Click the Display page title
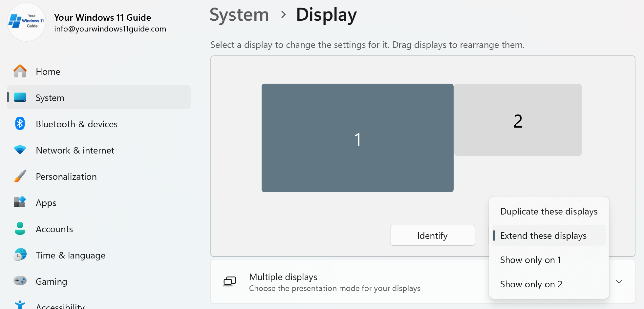The image size is (644, 309). tap(326, 15)
